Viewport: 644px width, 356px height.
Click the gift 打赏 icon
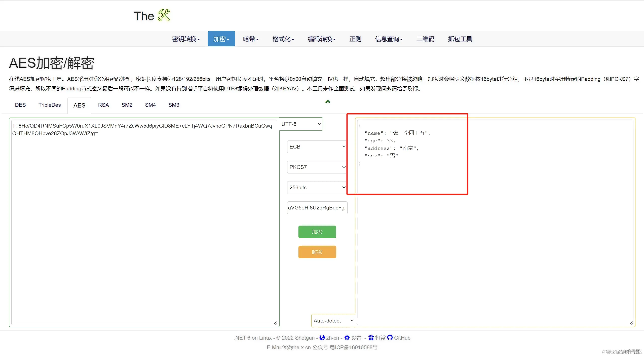[371, 338]
